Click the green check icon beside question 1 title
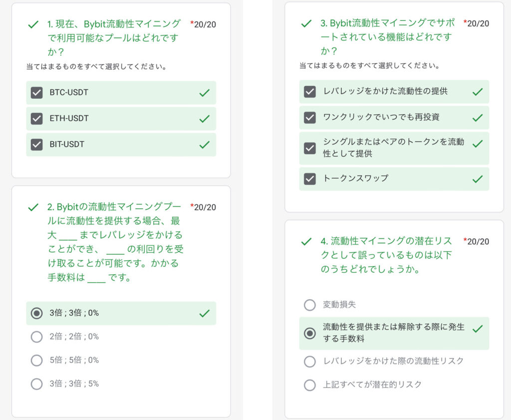The width and height of the screenshot is (511, 420). (x=33, y=24)
